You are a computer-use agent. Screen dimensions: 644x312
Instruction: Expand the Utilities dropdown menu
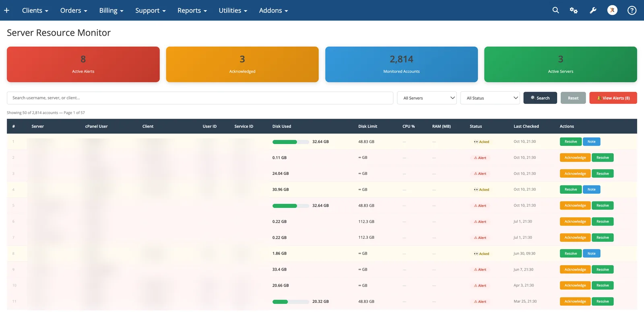tap(233, 10)
